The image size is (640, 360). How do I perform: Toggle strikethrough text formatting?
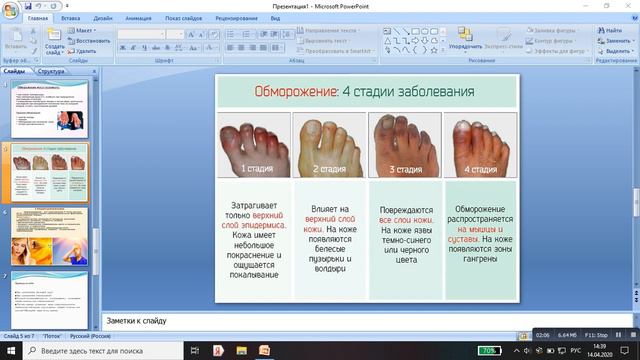pyautogui.click(x=156, y=48)
